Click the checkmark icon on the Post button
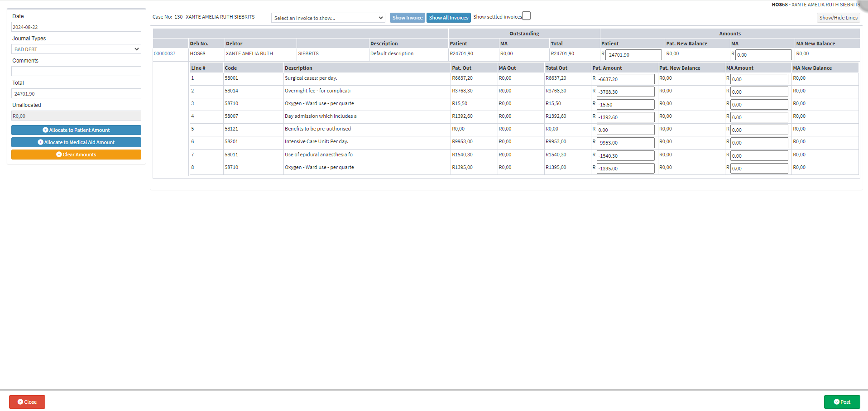 [836, 402]
